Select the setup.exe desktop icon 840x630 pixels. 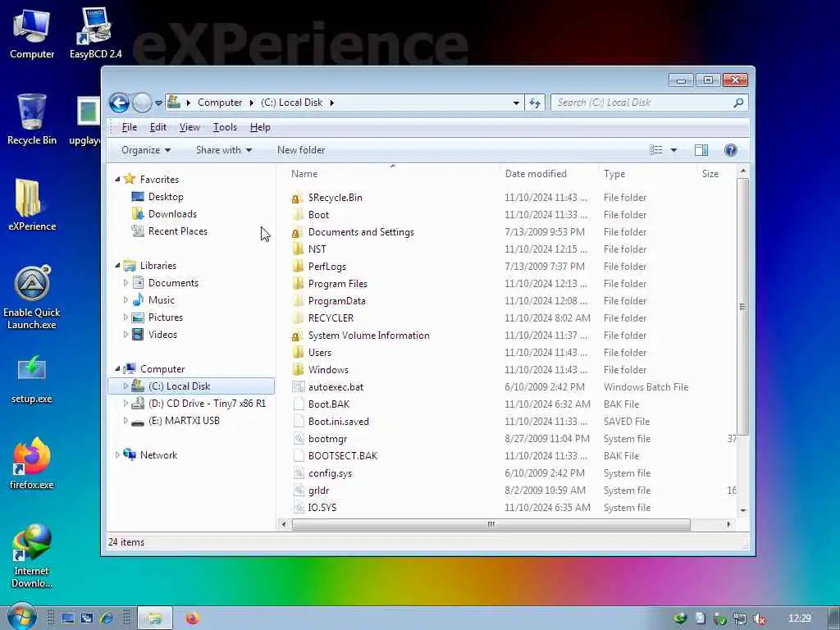(x=32, y=379)
